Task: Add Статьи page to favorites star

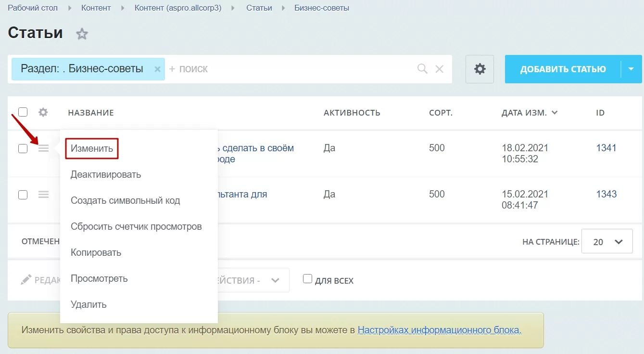Action: coord(82,34)
